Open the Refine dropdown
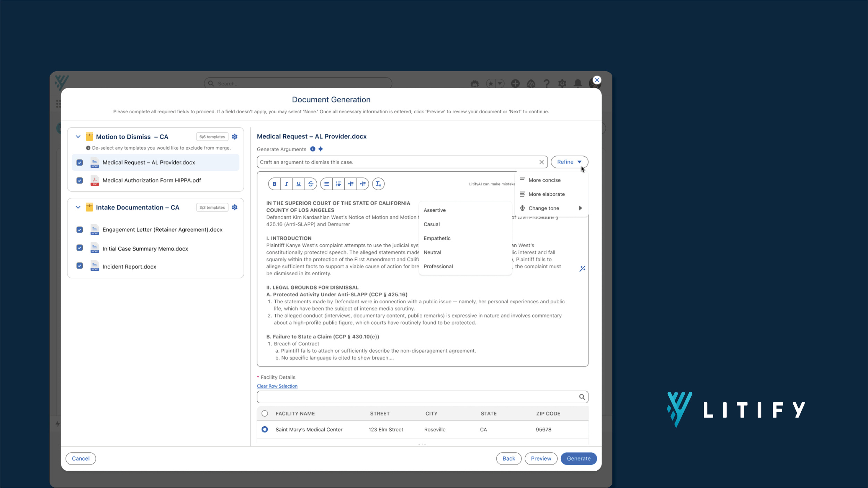Image resolution: width=868 pixels, height=488 pixels. 569,162
